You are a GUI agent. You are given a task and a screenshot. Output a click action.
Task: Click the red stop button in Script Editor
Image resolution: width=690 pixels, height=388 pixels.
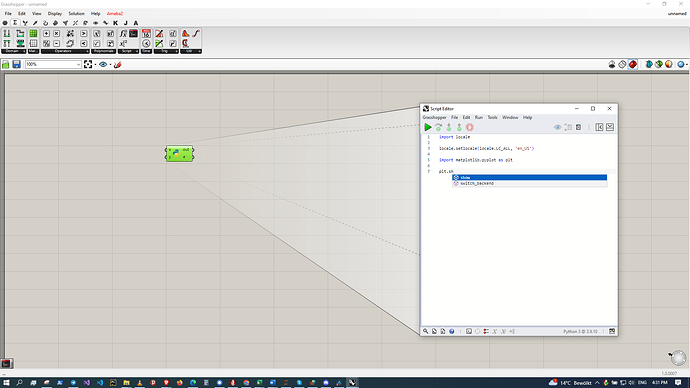(470, 127)
